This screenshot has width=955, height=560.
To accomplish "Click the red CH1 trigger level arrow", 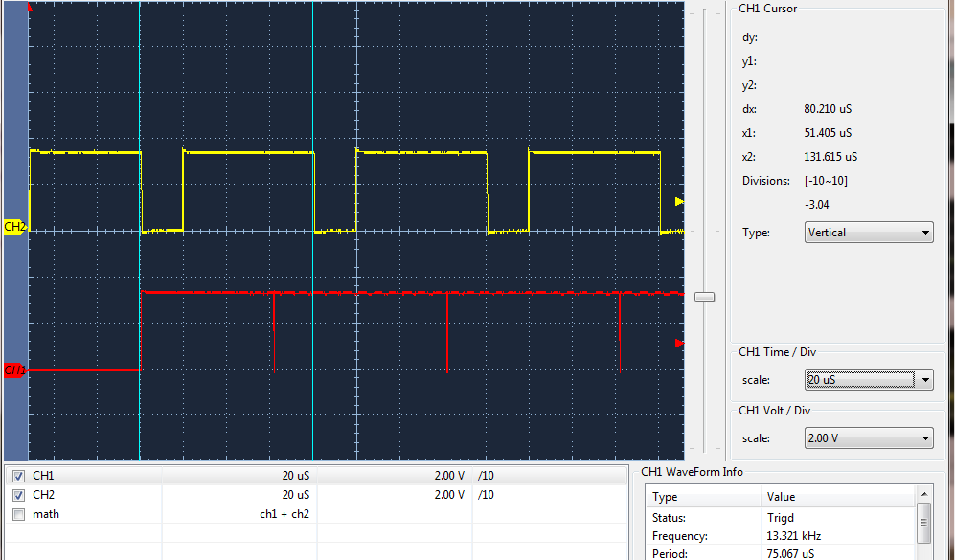I will (680, 344).
